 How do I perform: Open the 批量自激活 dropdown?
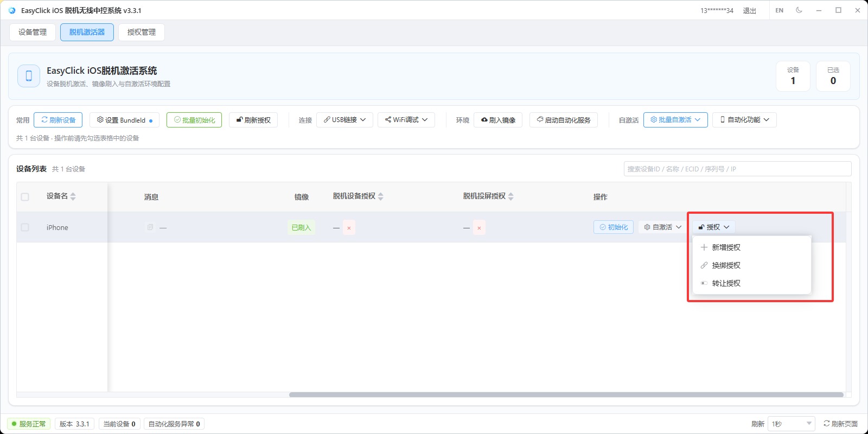(675, 120)
